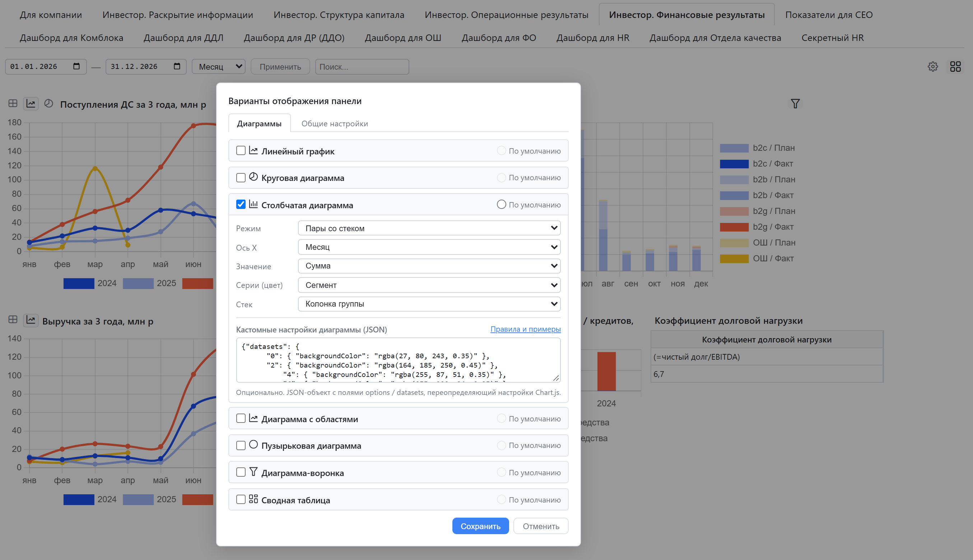Switch Поступления ДС panel to table view icon

(13, 103)
